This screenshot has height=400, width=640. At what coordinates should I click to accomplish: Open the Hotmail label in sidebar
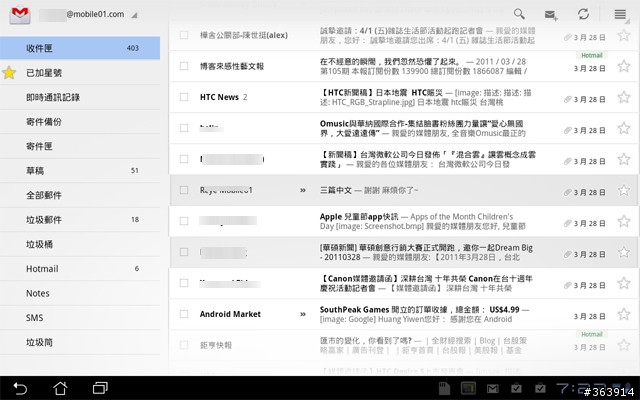pyautogui.click(x=80, y=269)
